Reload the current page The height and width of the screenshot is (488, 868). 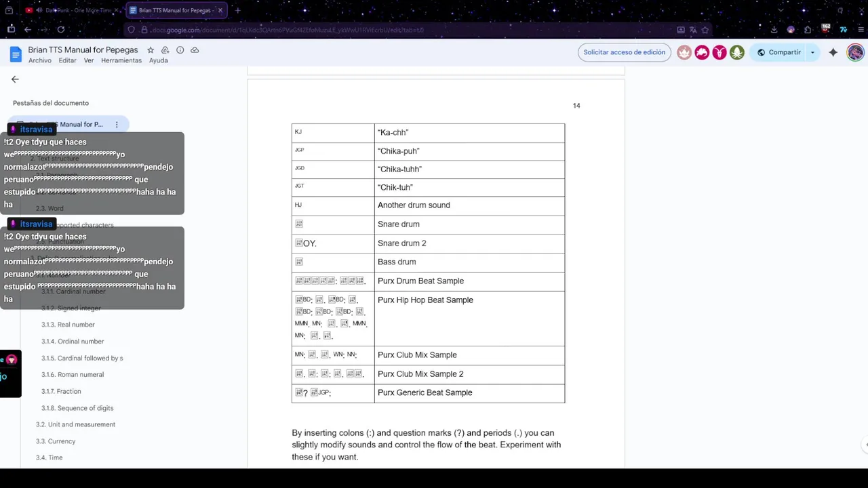coord(61,29)
